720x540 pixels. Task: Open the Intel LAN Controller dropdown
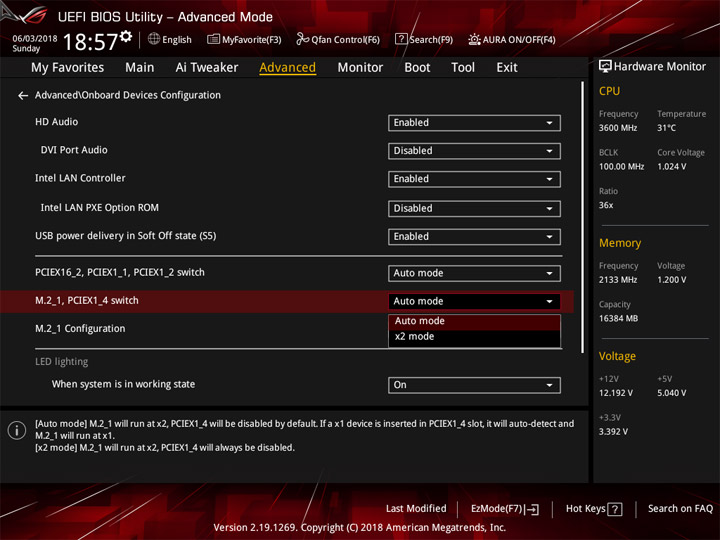pos(474,179)
